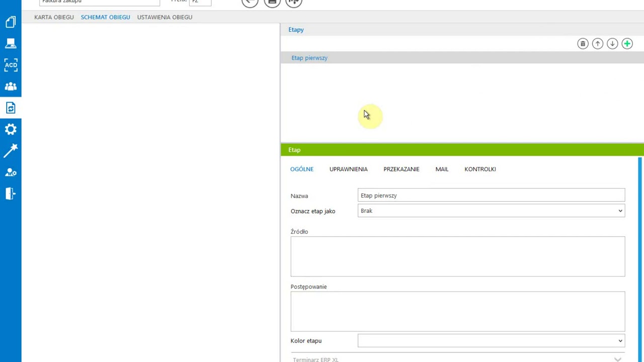Open the user settings icon in the sidebar
Viewport: 644px width, 362px height.
(11, 172)
